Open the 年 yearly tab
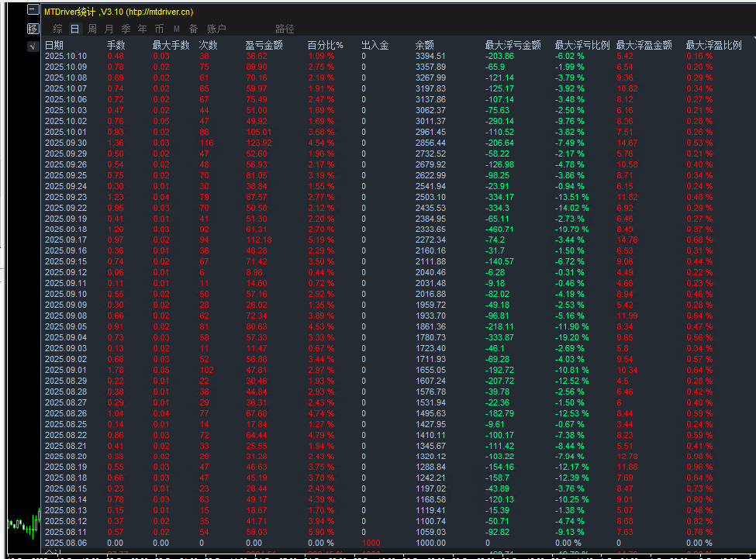 142,29
